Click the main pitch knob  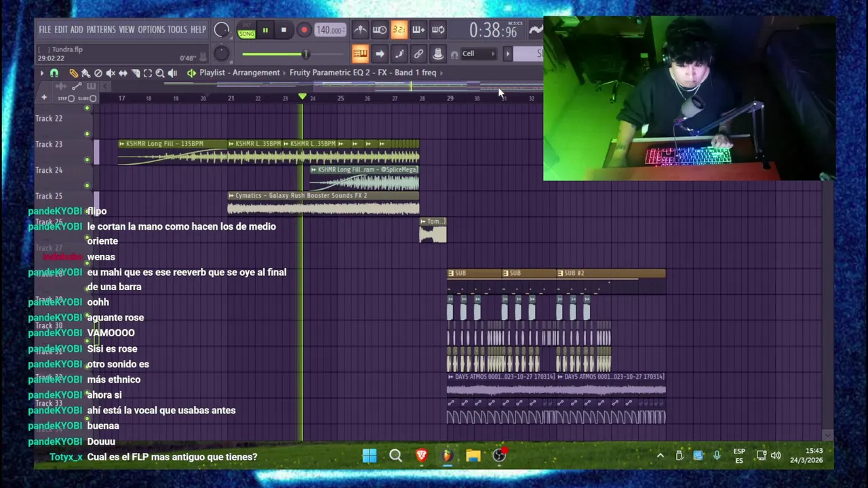(x=221, y=54)
